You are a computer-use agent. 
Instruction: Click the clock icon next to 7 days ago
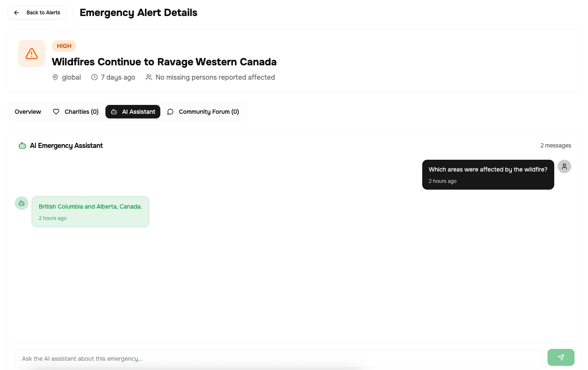tap(94, 77)
